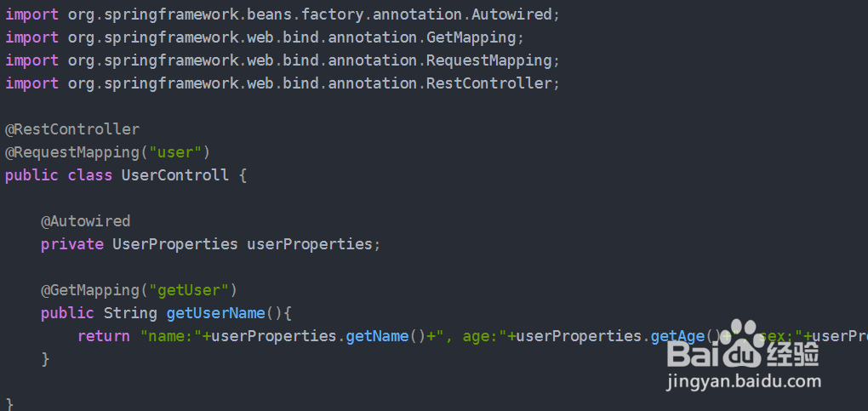Click the @RequestMapping annotation text
868x411 pixels.
click(x=72, y=152)
